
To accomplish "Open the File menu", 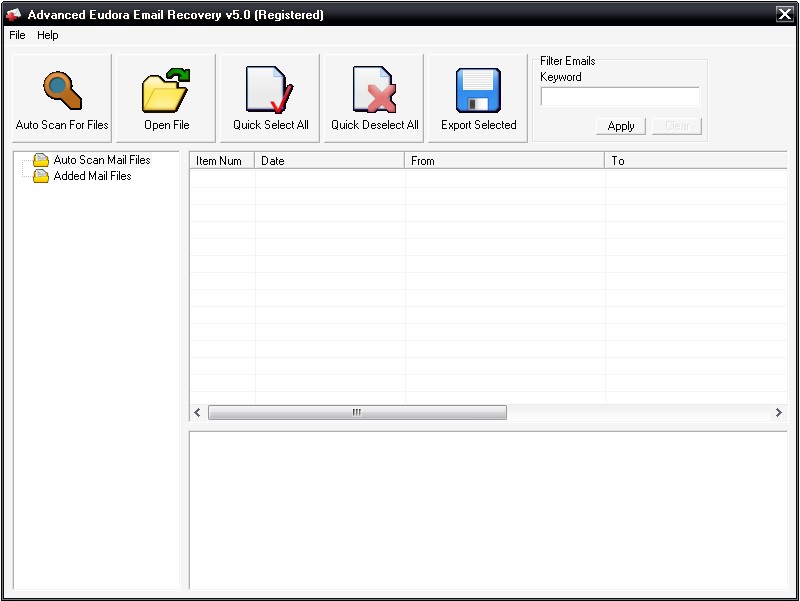I will pos(17,35).
